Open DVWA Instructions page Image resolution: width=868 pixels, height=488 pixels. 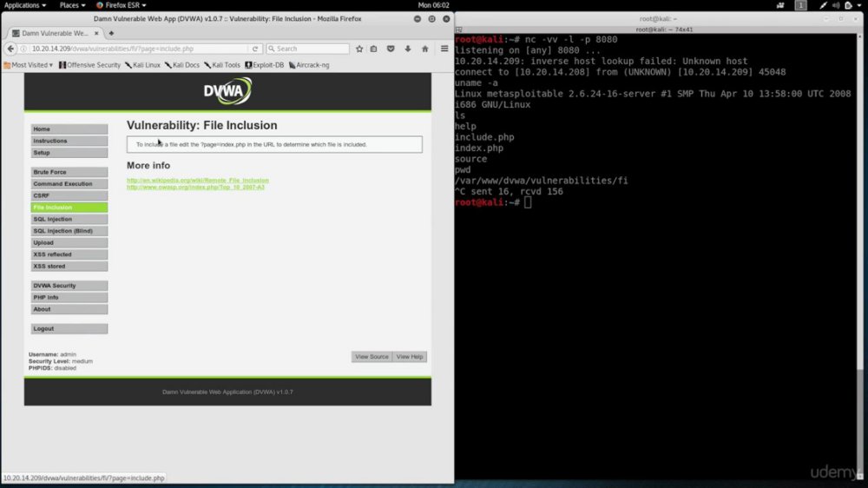[69, 141]
